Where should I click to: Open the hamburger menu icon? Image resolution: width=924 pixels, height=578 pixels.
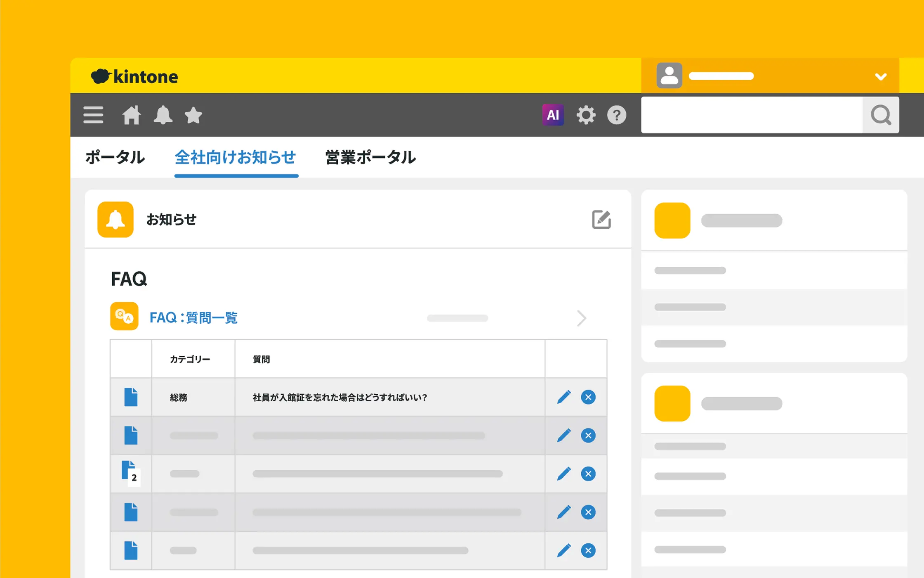click(93, 115)
